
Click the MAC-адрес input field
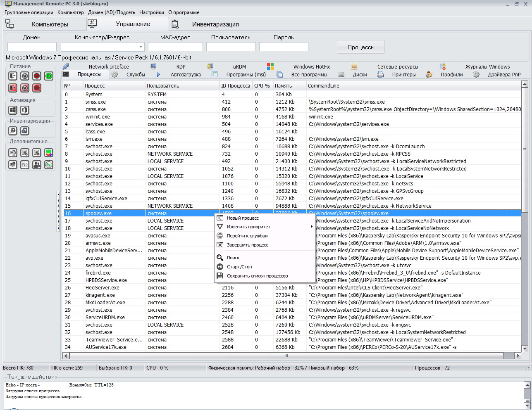(175, 47)
